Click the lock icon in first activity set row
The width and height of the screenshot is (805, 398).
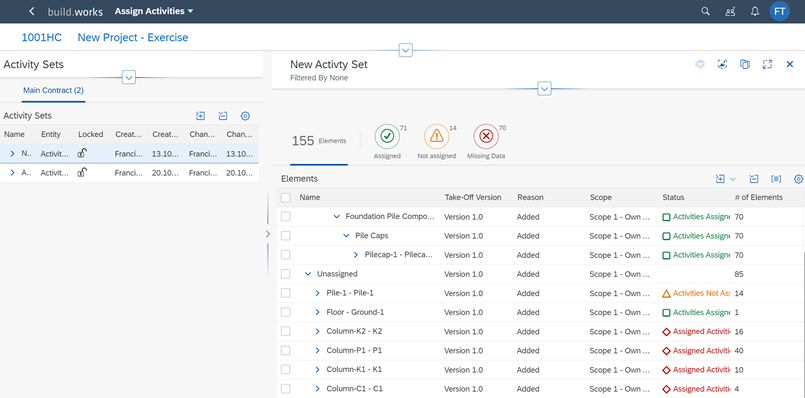82,153
